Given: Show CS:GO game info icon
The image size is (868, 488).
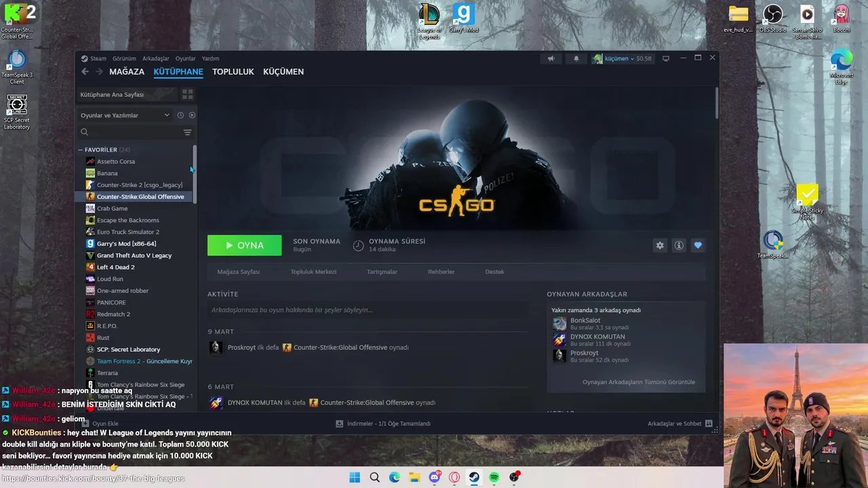Looking at the screenshot, I should [x=679, y=245].
